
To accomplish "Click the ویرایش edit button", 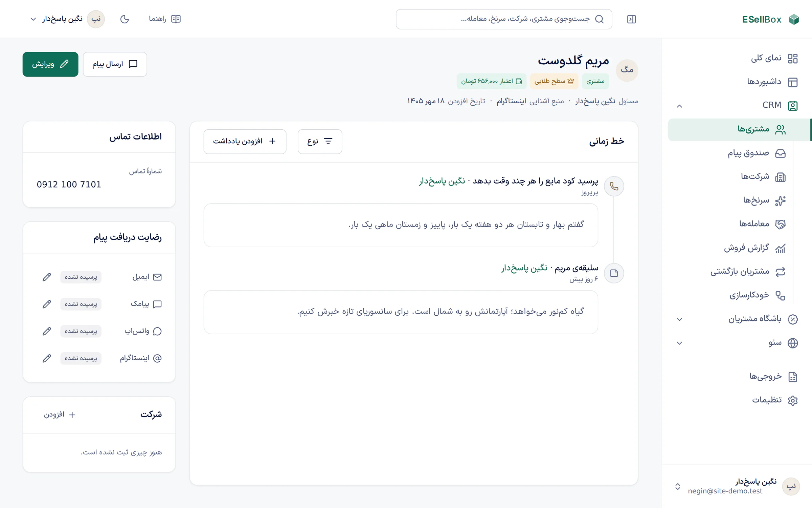I will coord(50,64).
